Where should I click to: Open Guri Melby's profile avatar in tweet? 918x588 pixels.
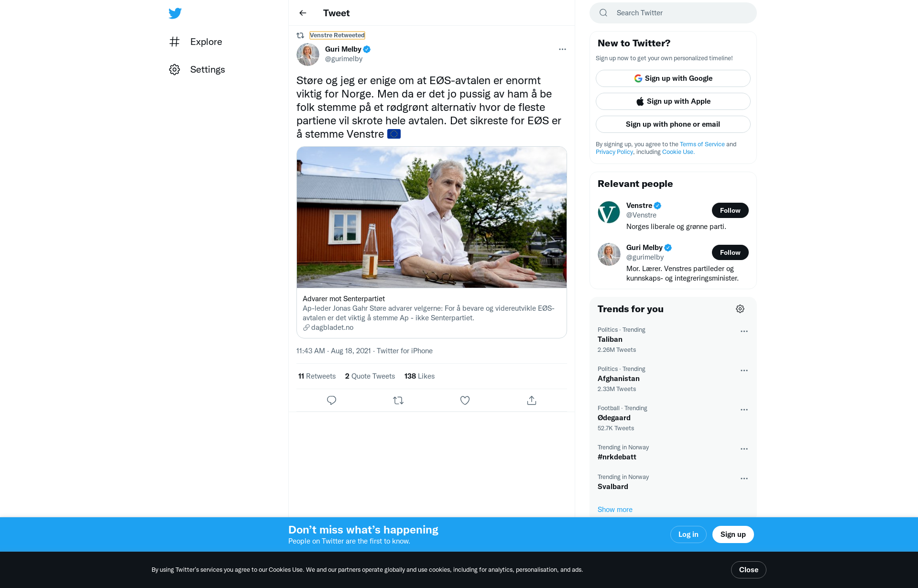click(308, 54)
